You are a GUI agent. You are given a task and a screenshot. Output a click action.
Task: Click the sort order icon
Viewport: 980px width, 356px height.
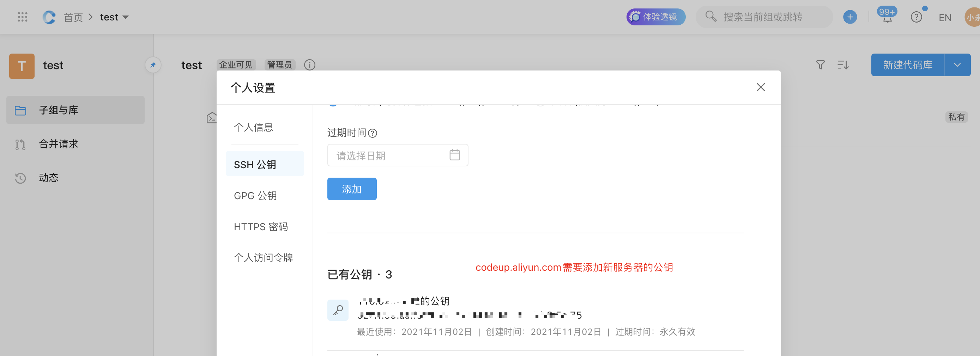(x=843, y=65)
